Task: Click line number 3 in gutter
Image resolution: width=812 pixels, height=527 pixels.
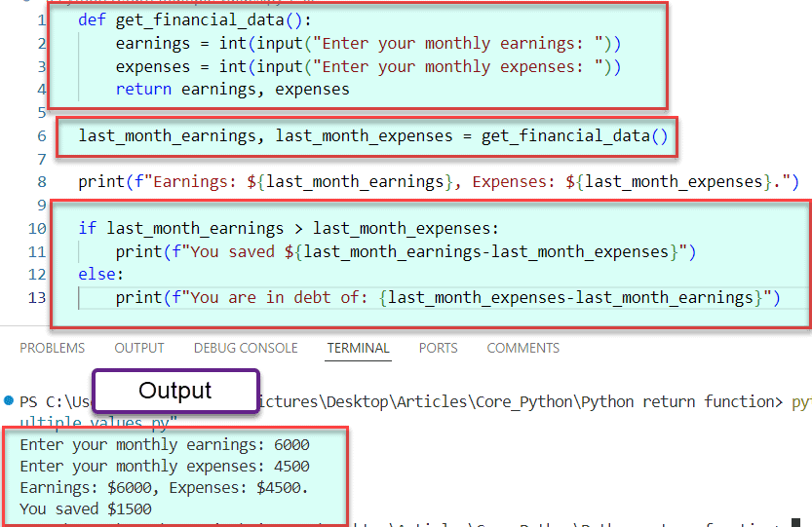Action: (x=41, y=67)
